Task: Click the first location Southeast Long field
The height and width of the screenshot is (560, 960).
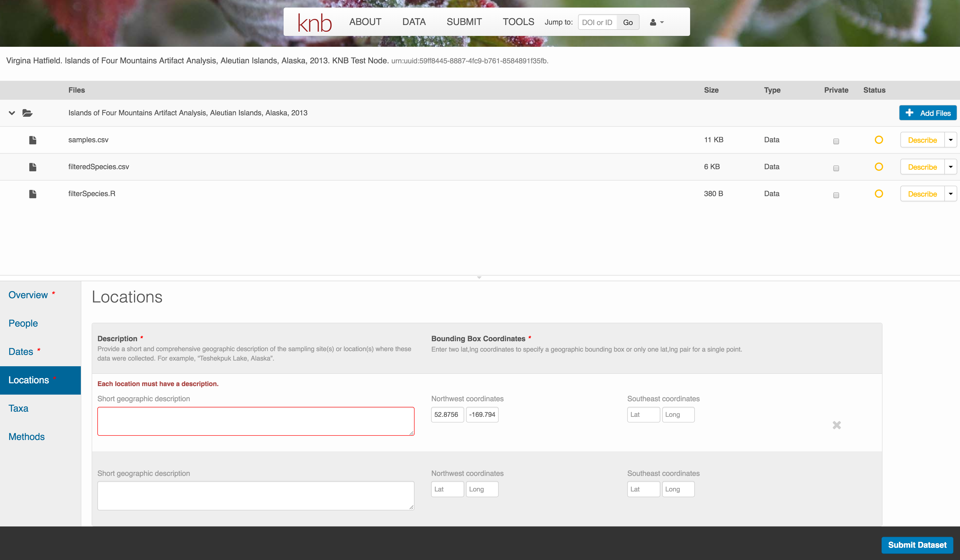Action: [x=678, y=414]
